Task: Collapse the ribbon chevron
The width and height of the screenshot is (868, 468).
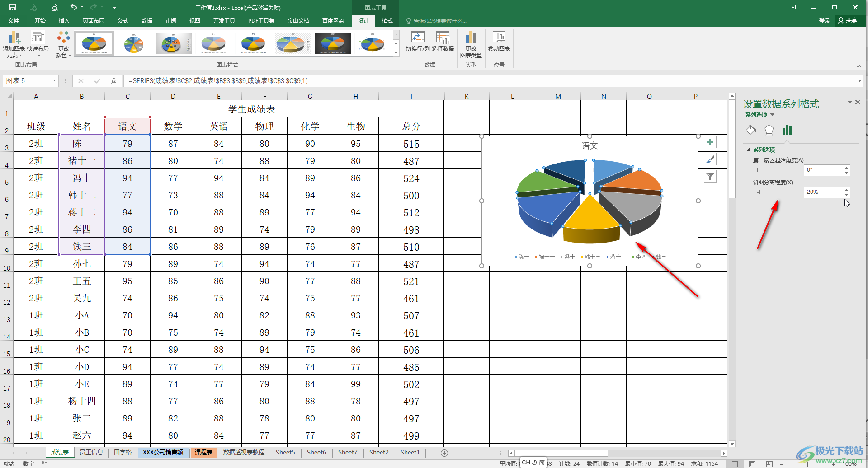Action: click(x=859, y=66)
